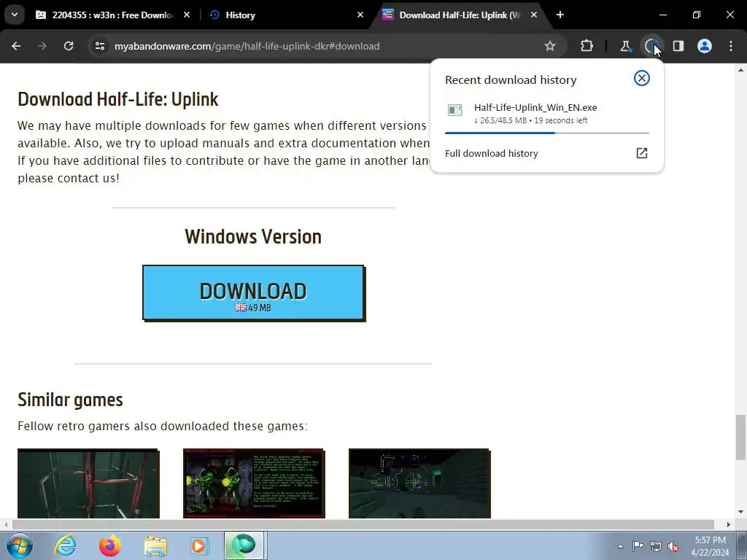The image size is (747, 560).
Task: Show hidden system tray icons
Action: point(620,546)
